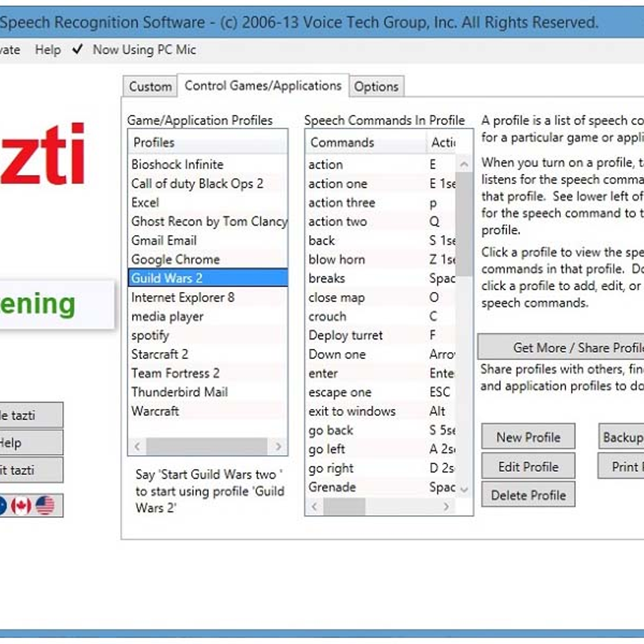
Task: Select the spotify profile
Action: [208, 335]
